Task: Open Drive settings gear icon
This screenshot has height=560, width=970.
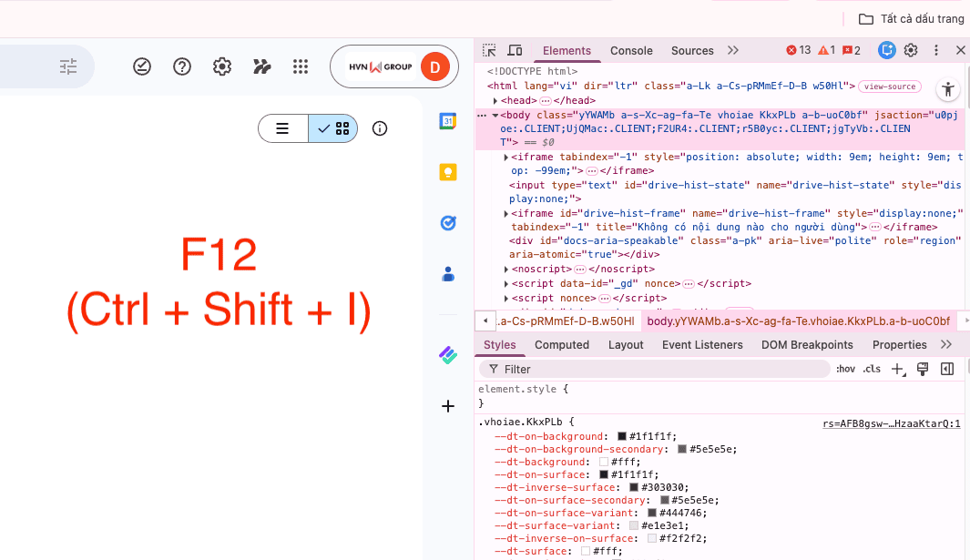Action: tap(221, 66)
